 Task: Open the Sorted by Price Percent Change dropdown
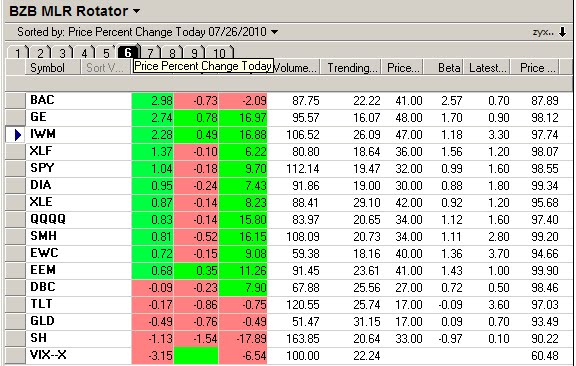[x=274, y=32]
